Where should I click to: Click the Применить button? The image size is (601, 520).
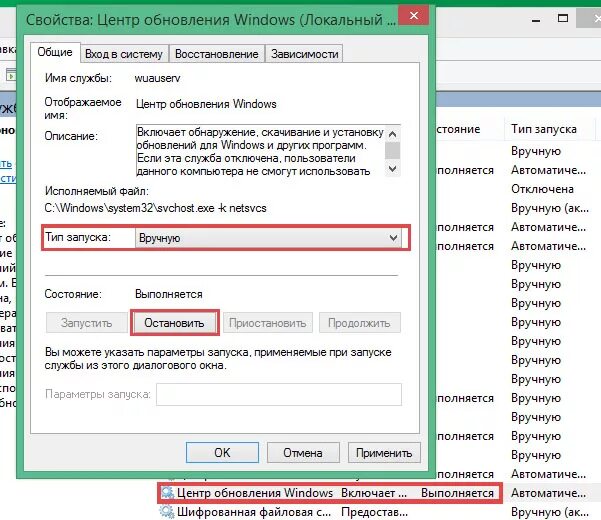point(384,453)
